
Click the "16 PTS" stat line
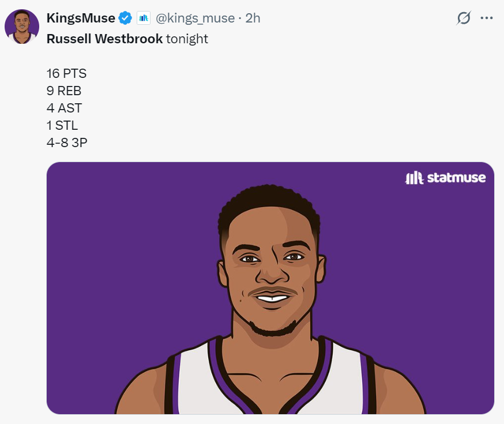click(x=66, y=73)
